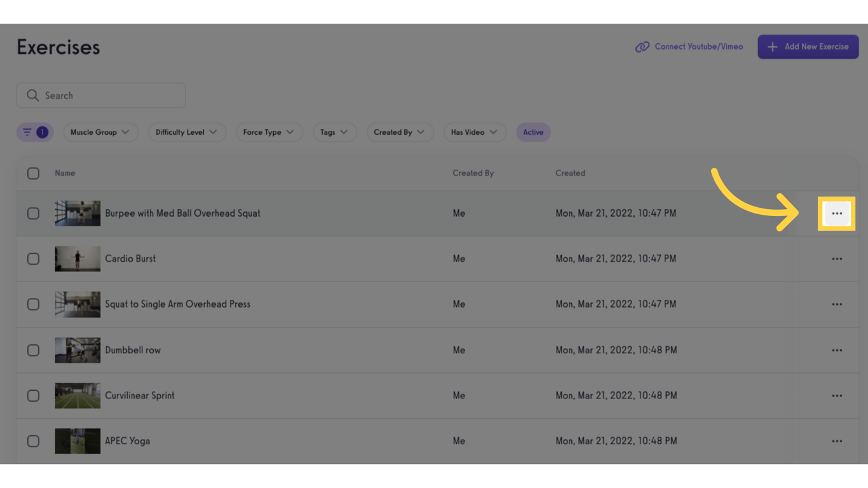Expand the Muscle Group filter dropdown
Screen dimensions: 868x488
tap(100, 132)
